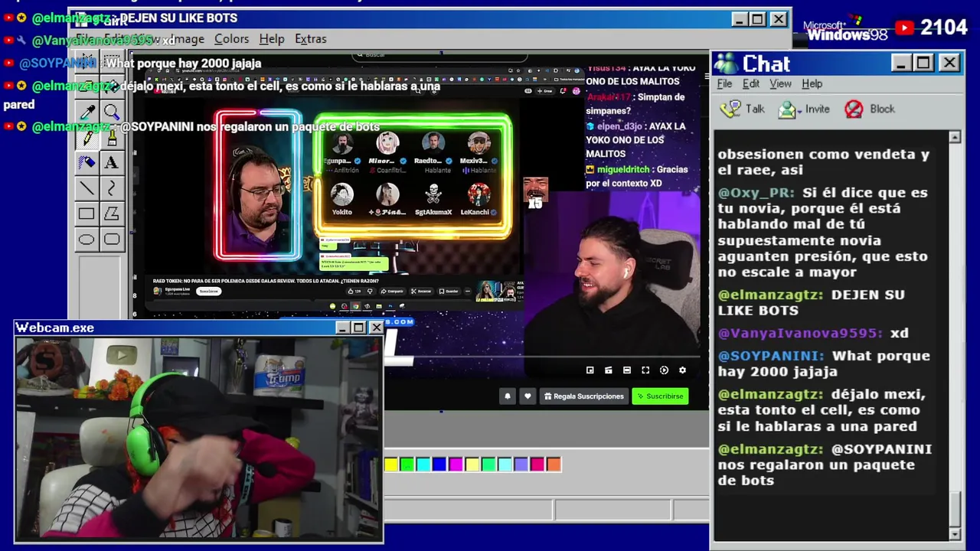Click the SgtAkumaX skull avatar

point(433,194)
